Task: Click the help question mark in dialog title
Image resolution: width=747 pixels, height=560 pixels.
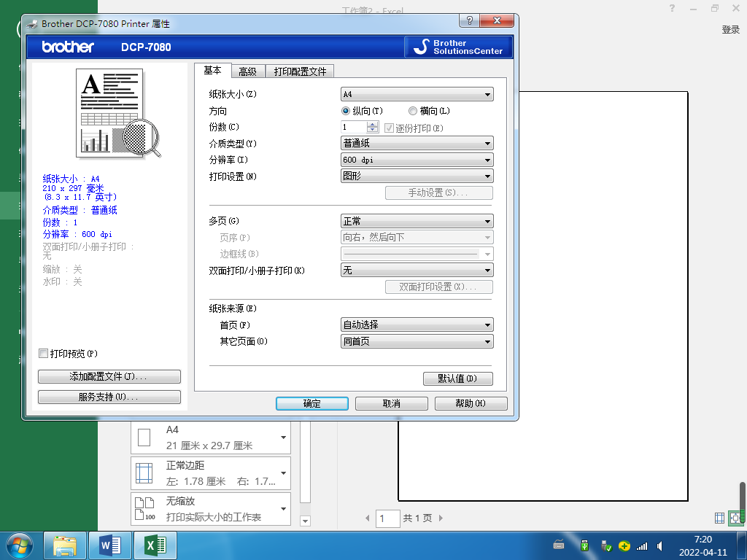Action: [x=469, y=20]
